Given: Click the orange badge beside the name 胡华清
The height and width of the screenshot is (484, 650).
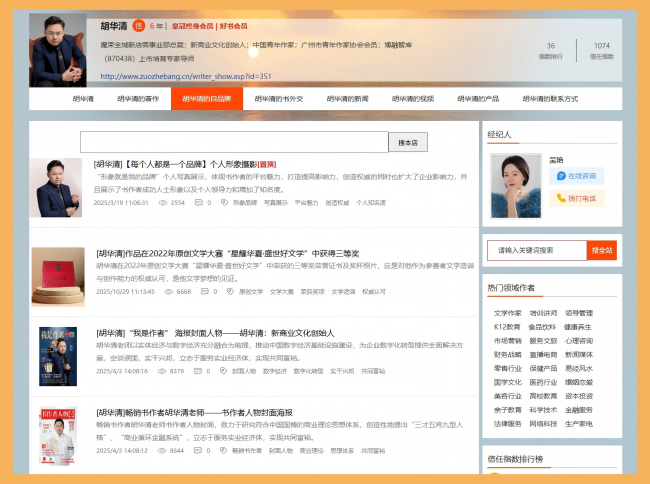Looking at the screenshot, I should tap(138, 26).
